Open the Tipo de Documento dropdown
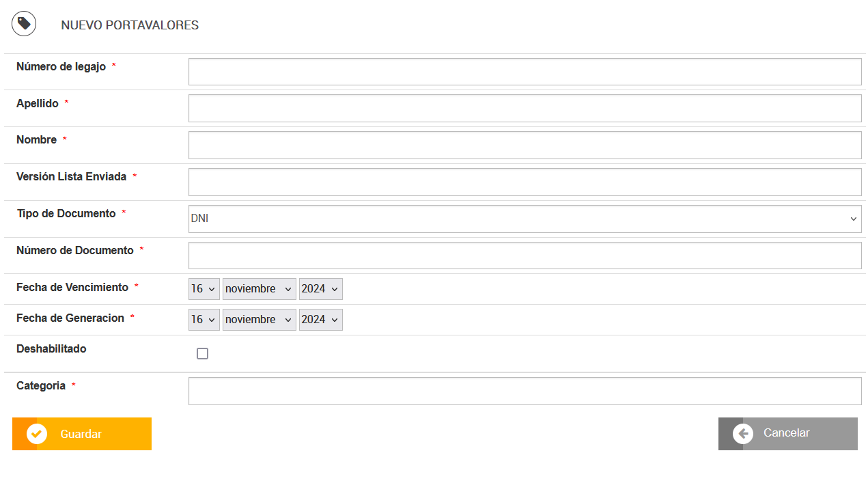Screen dimensions: 868x481 [524, 219]
